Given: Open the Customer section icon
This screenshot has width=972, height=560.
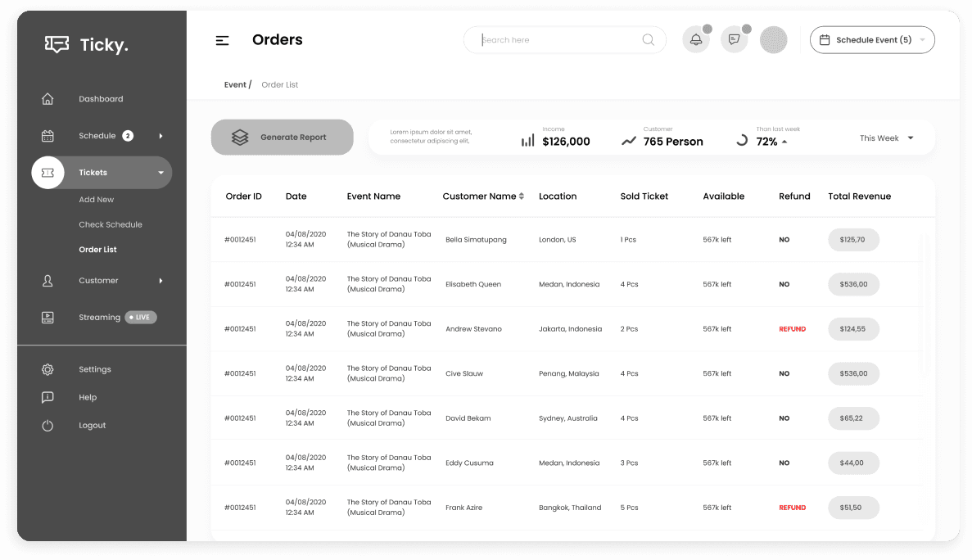Looking at the screenshot, I should coord(47,280).
